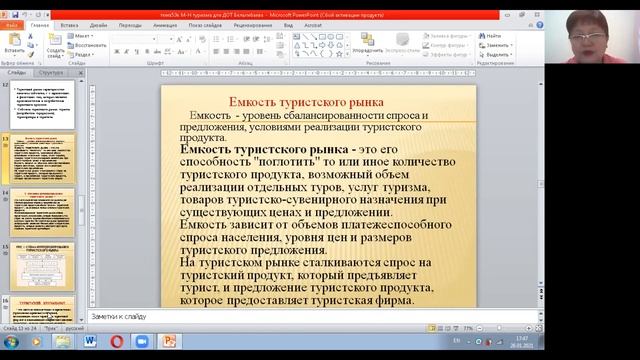Open the Change Case (Аа) dropdown
Screen dimensions: 640x360
182,51
